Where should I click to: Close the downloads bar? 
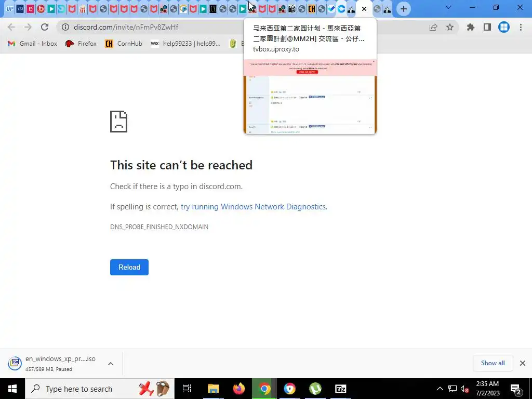(x=523, y=363)
